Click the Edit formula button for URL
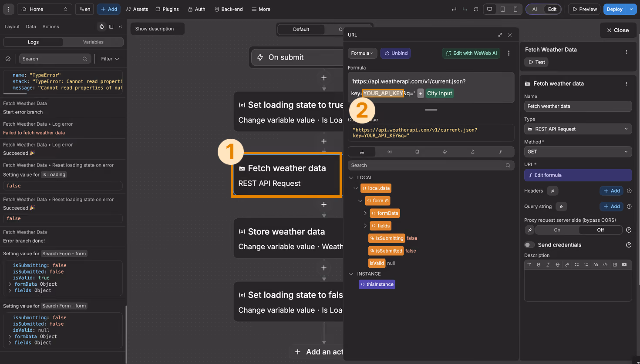 coord(578,175)
